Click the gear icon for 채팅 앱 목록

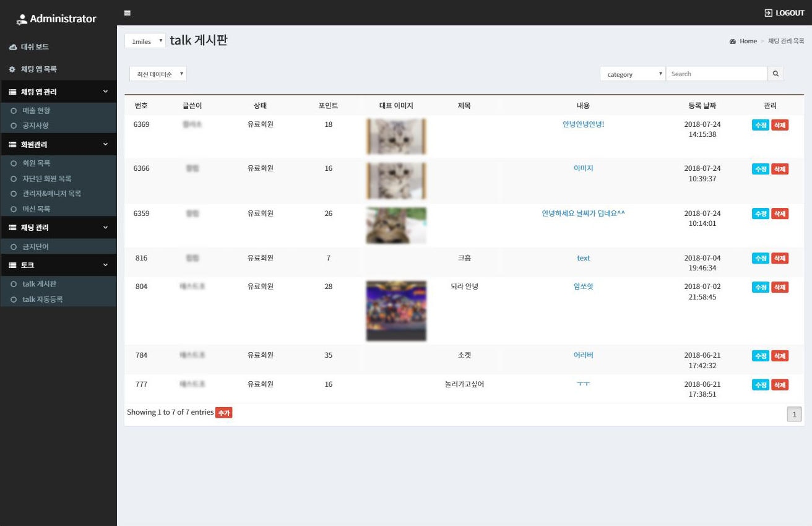click(x=12, y=69)
